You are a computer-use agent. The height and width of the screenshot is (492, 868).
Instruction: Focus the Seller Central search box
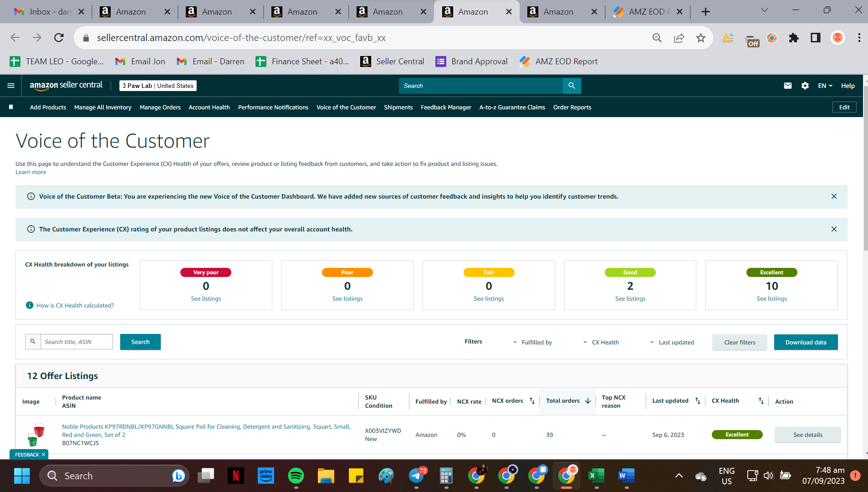point(480,86)
